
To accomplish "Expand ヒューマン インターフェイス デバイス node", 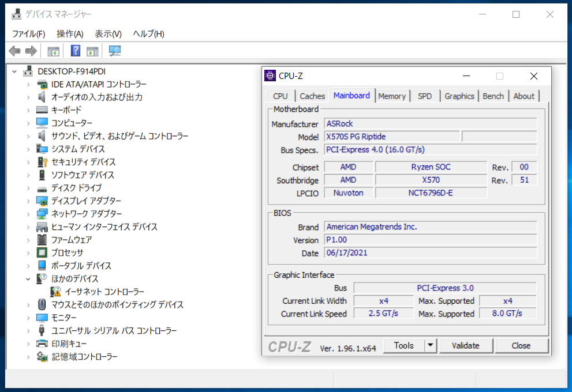I will (28, 227).
